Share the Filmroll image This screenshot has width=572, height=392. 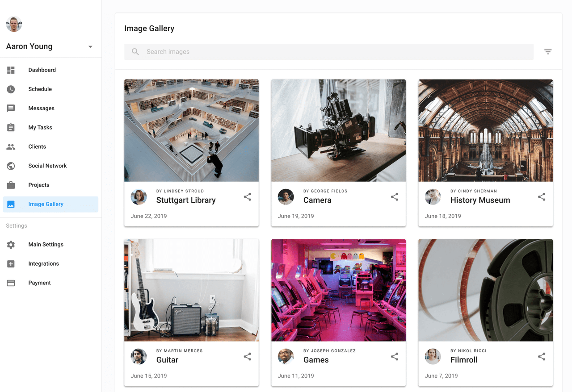[x=541, y=357]
